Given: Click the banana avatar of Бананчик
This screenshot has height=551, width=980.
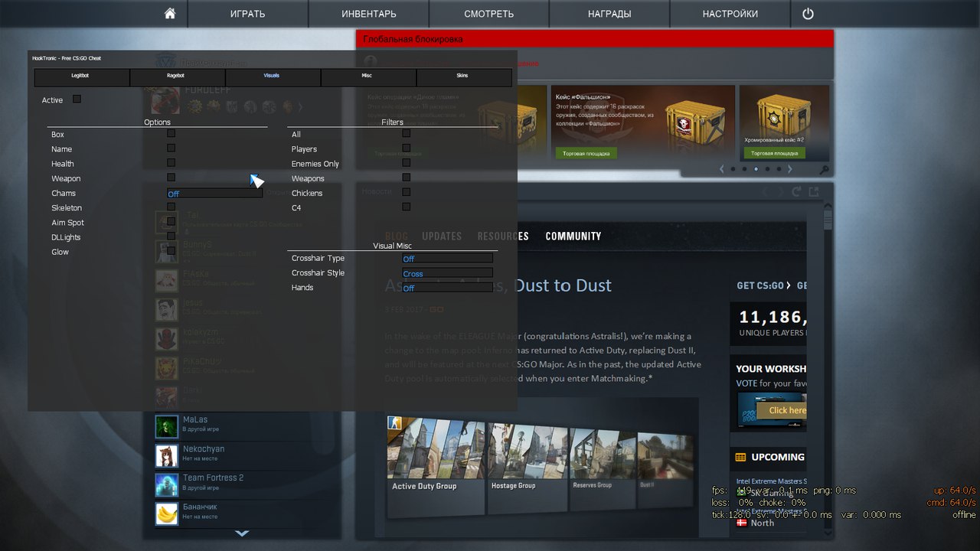Looking at the screenshot, I should pyautogui.click(x=166, y=513).
